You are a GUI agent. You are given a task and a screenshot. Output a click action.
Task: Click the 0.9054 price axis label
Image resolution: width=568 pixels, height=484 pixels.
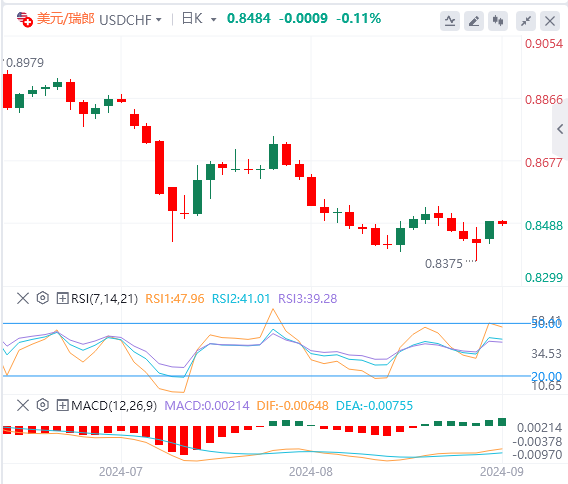click(x=544, y=44)
